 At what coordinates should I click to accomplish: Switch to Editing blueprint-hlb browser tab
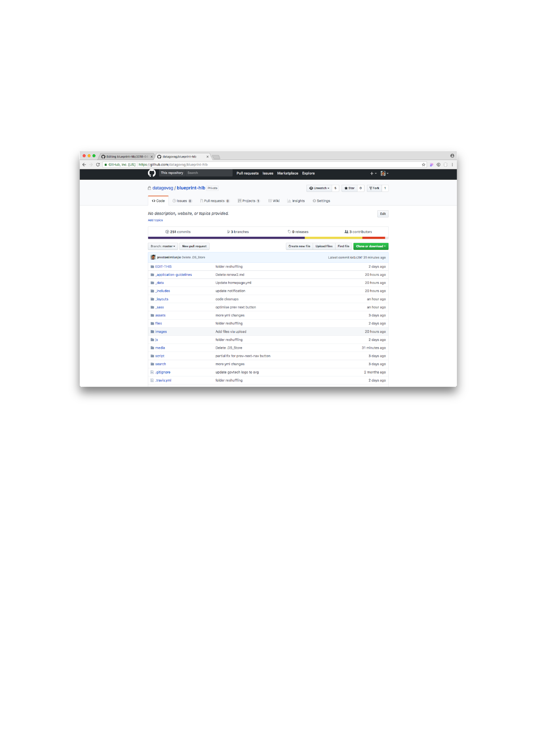(x=126, y=156)
